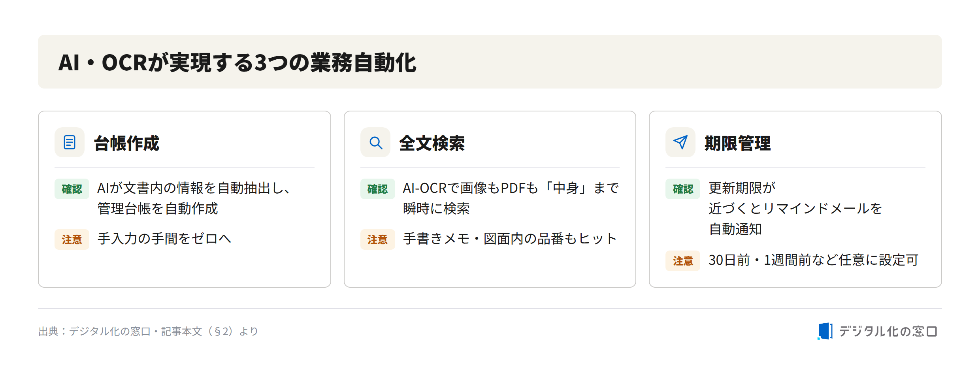This screenshot has height=377, width=980.
Task: Click the 注意 badge in 期限管理 card
Action: 683,261
